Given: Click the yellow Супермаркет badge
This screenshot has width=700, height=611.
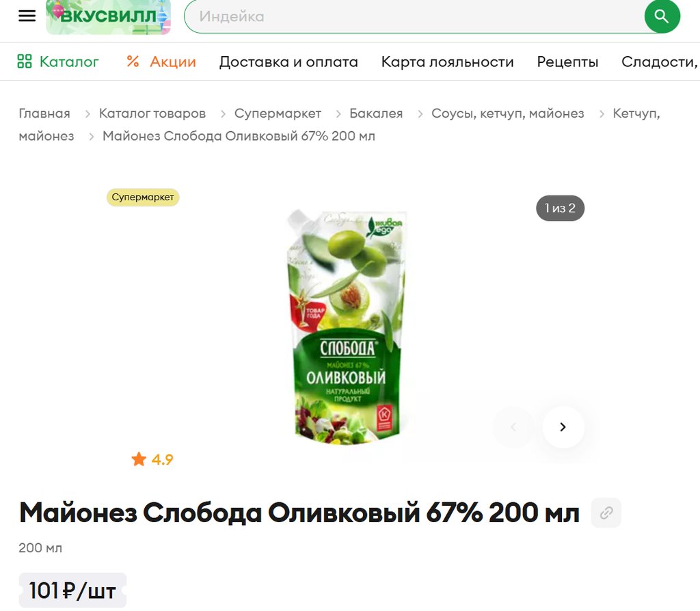Looking at the screenshot, I should click(x=143, y=198).
